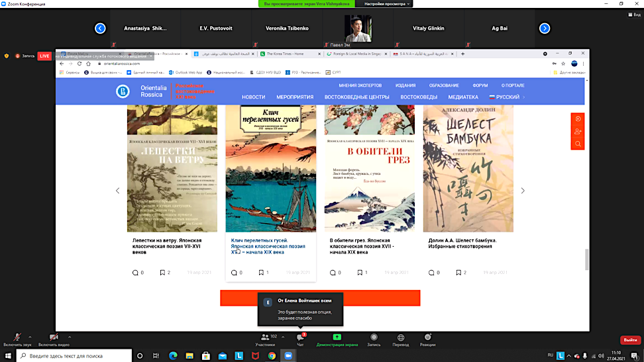Advance book carousel with right chevron
Viewport: 644px width, 362px height.
(x=523, y=191)
